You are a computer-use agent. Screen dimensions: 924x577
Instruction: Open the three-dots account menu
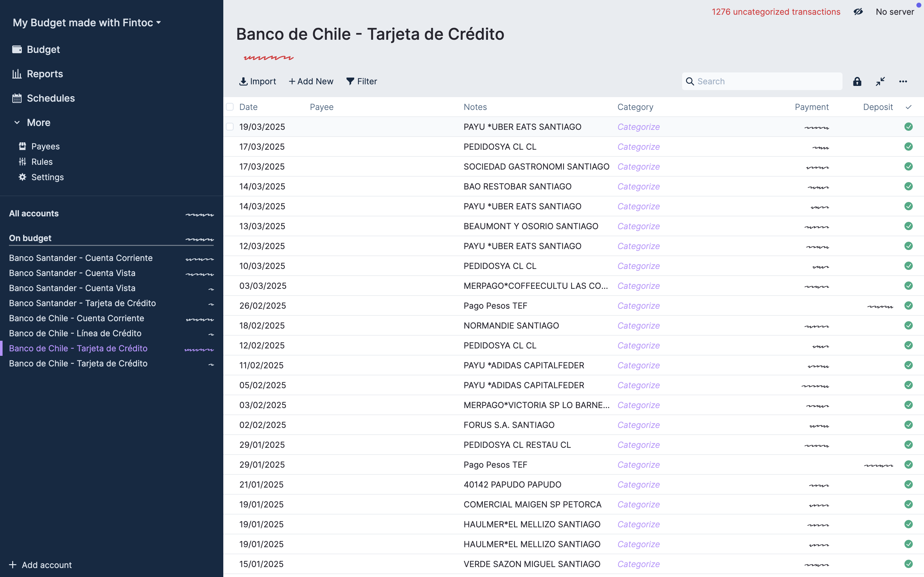(x=903, y=81)
